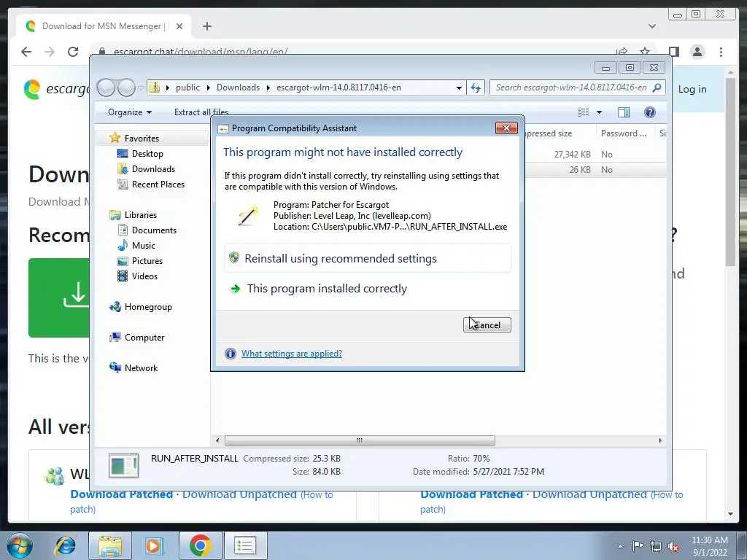Image resolution: width=747 pixels, height=560 pixels.
Task: Select Downloads in the Explorer address path
Action: click(239, 87)
